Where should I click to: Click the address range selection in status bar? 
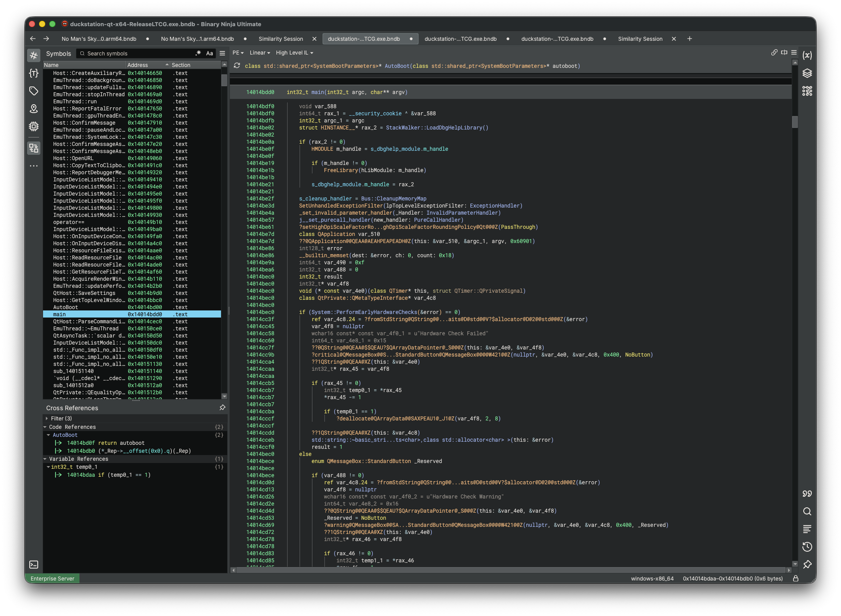pyautogui.click(x=733, y=578)
